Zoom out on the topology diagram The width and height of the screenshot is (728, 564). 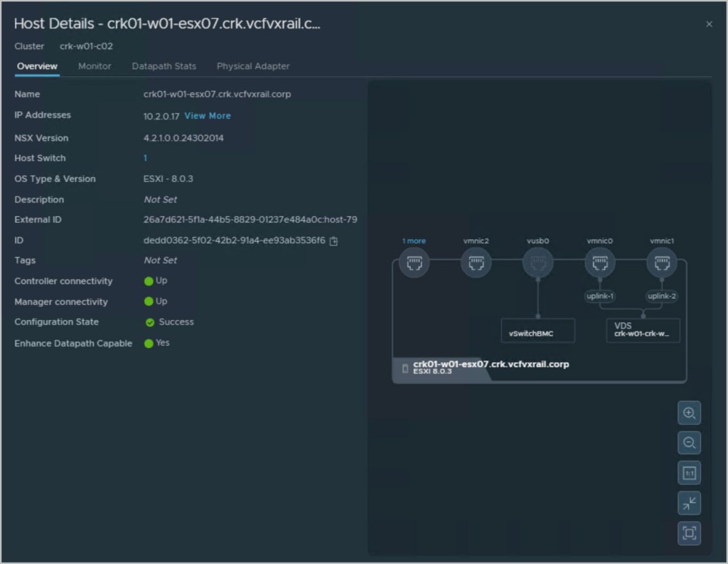[689, 443]
